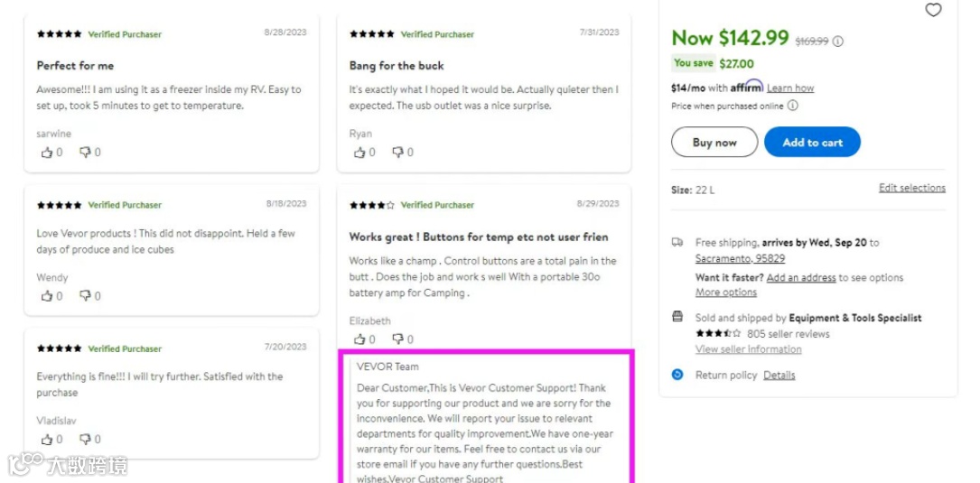Thumbs up Wendy's review
The height and width of the screenshot is (483, 980).
coord(47,296)
